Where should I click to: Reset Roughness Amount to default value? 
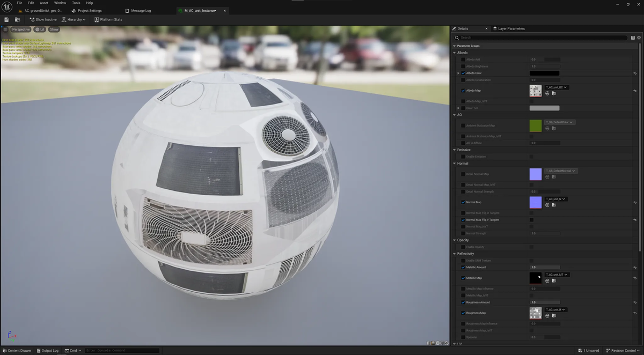pyautogui.click(x=635, y=302)
